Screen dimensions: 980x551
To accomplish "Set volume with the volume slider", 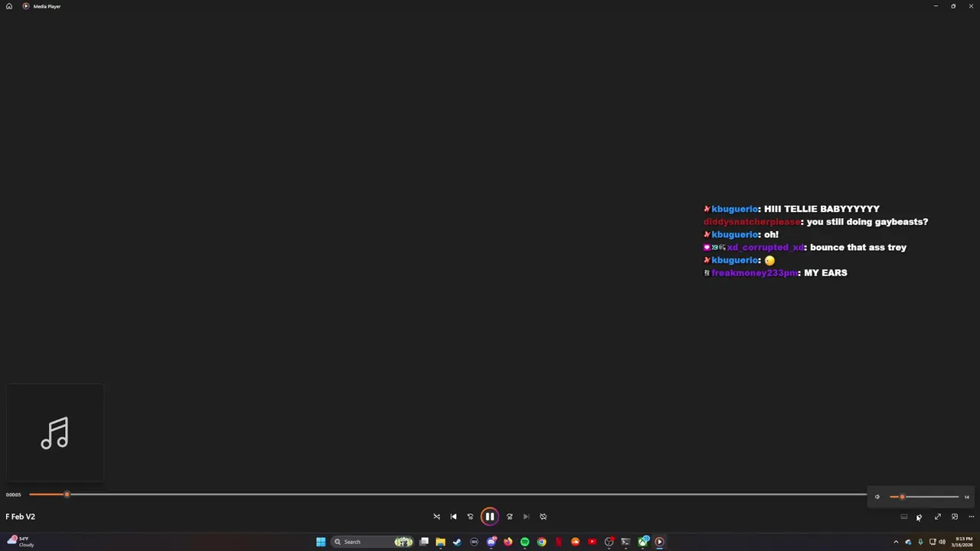I will click(x=924, y=497).
